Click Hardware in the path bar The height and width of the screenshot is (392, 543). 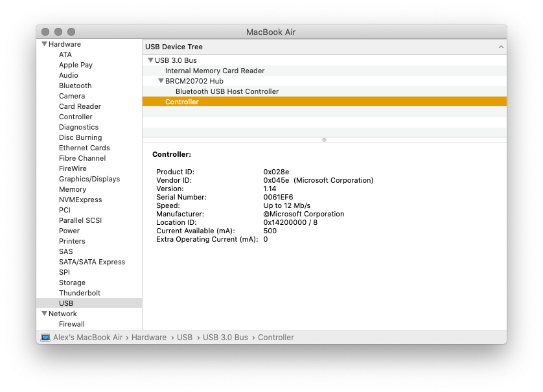149,338
